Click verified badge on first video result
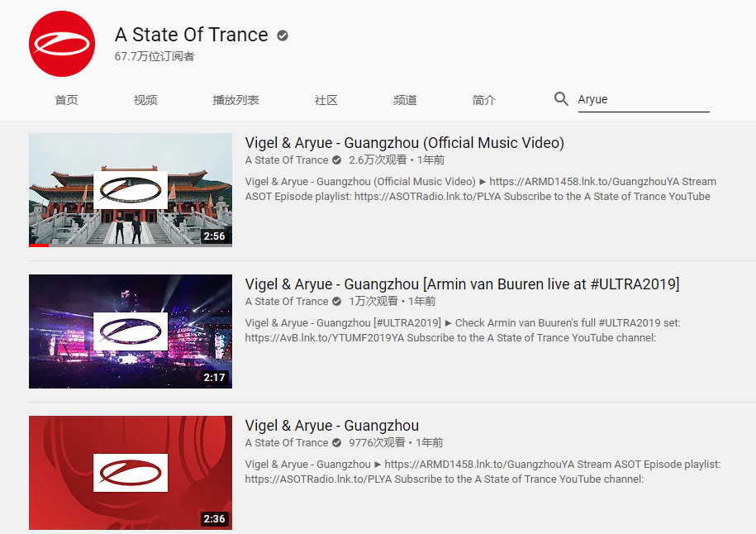This screenshot has width=756, height=534. tap(336, 160)
